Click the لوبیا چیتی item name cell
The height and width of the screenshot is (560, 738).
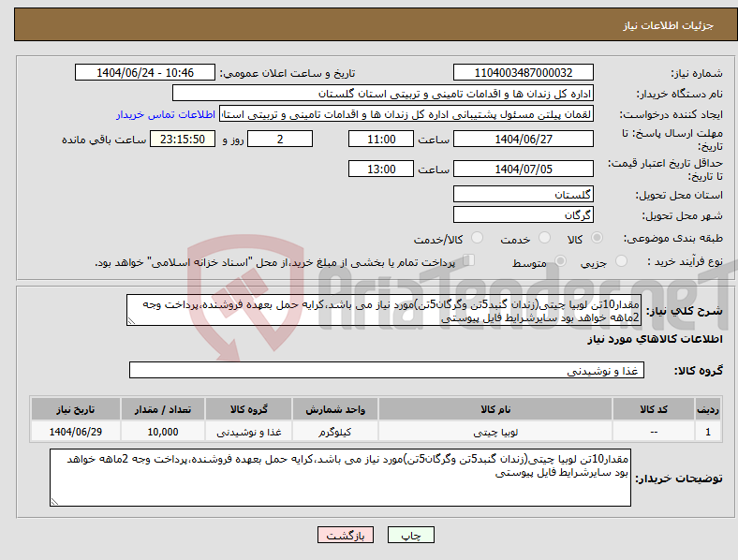tap(495, 432)
